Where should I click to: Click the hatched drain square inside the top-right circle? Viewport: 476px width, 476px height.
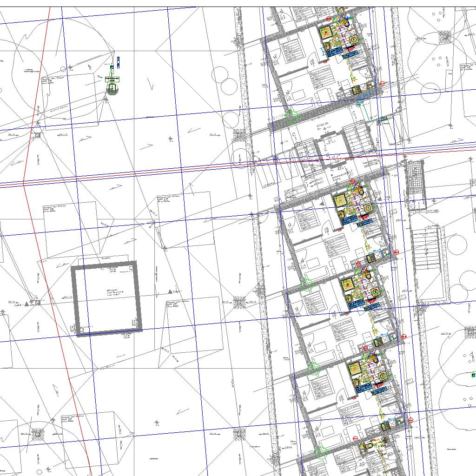click(445, 36)
